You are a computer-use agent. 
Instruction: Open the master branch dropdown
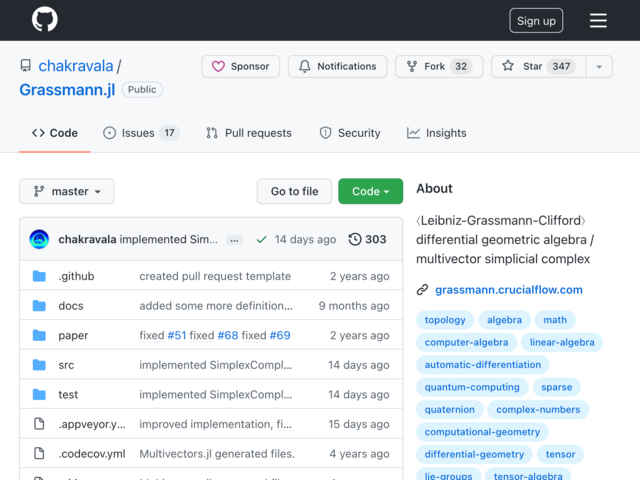click(67, 191)
